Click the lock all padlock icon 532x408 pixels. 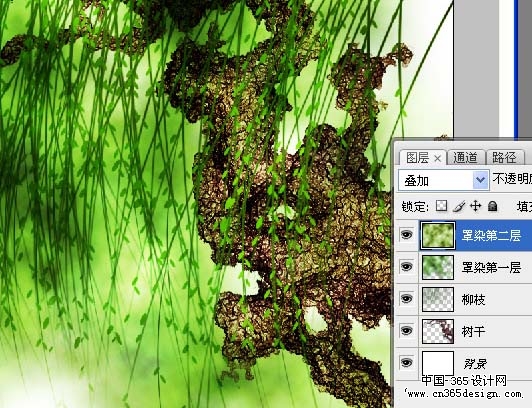pyautogui.click(x=492, y=206)
